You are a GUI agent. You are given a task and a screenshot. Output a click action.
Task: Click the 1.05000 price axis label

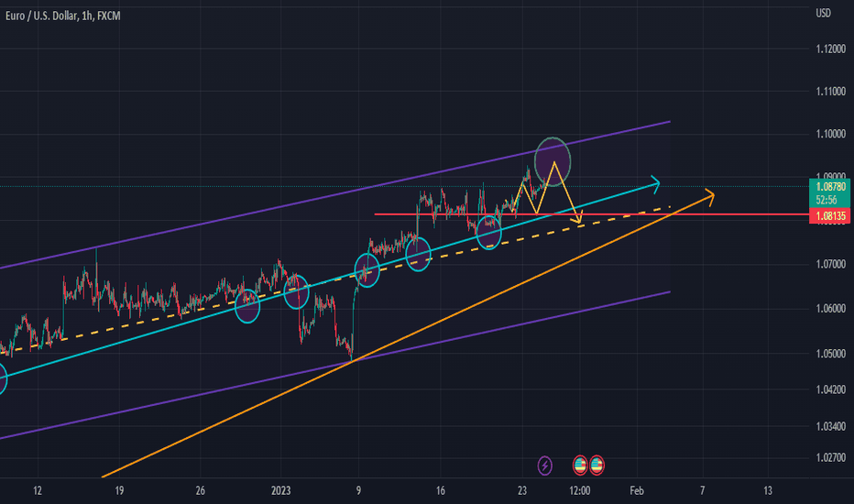[830, 354]
